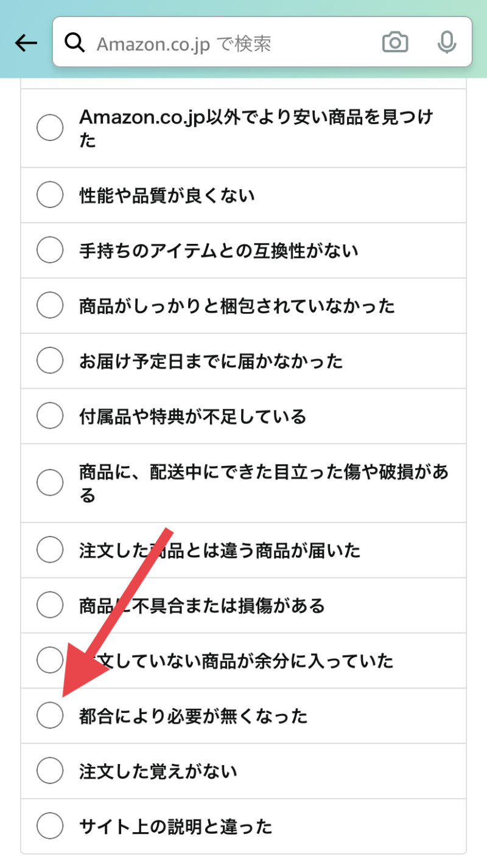Tap the '性能や品質が良くない' label text
This screenshot has height=868, width=487.
167,195
